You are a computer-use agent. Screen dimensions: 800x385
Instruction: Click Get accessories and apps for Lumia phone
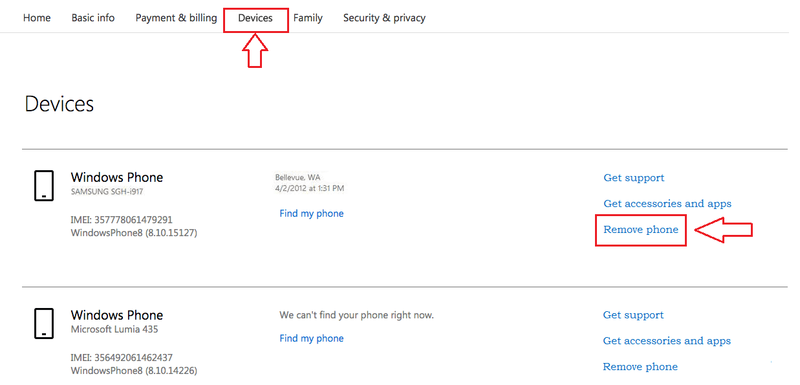coord(667,341)
